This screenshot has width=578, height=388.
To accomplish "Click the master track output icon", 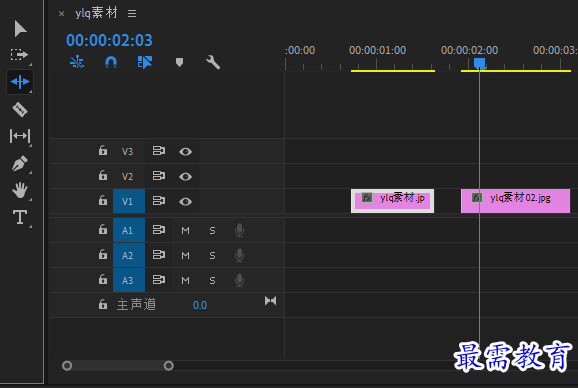I will pos(271,301).
